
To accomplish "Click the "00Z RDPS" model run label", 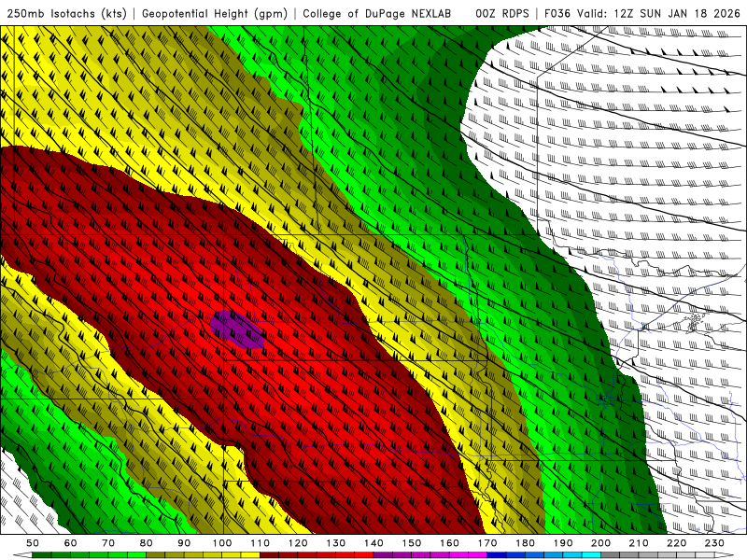I will (502, 14).
